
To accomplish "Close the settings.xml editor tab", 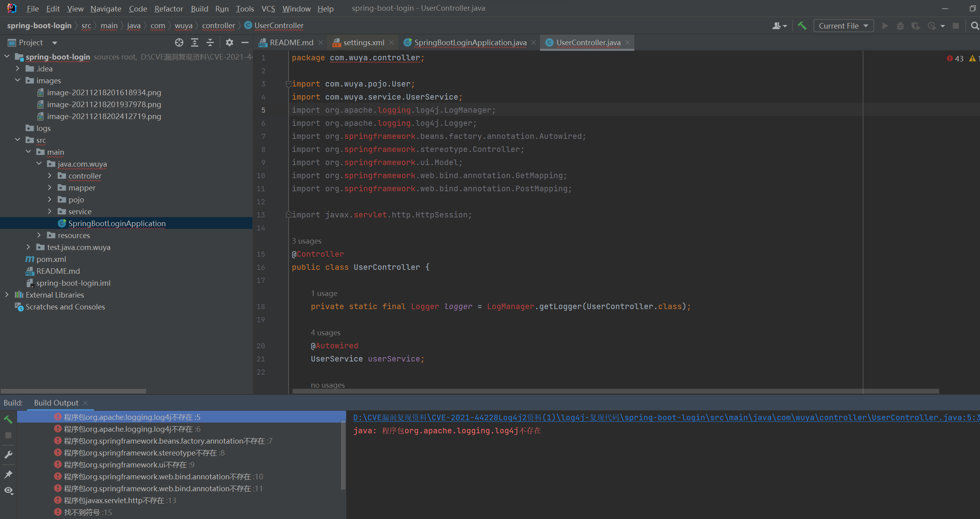I will (391, 42).
